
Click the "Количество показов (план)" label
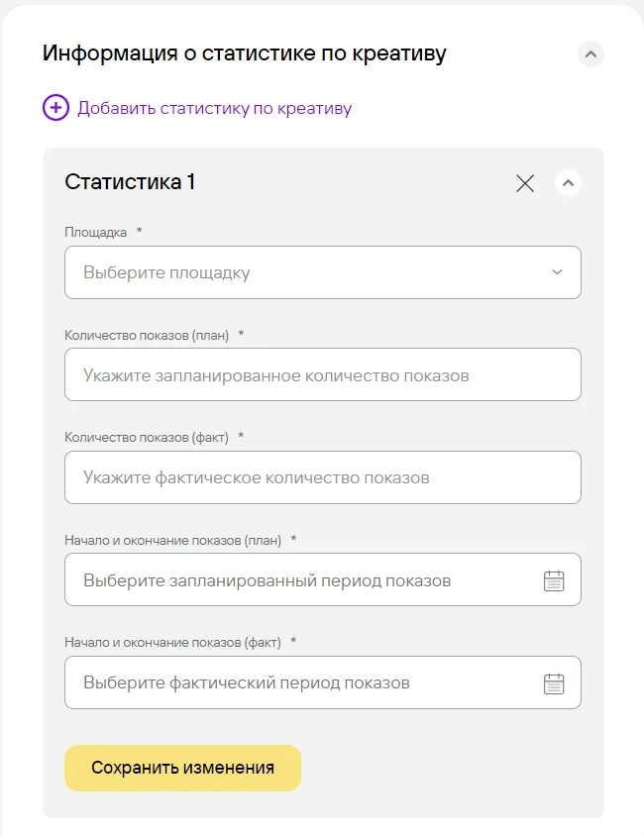click(147, 336)
